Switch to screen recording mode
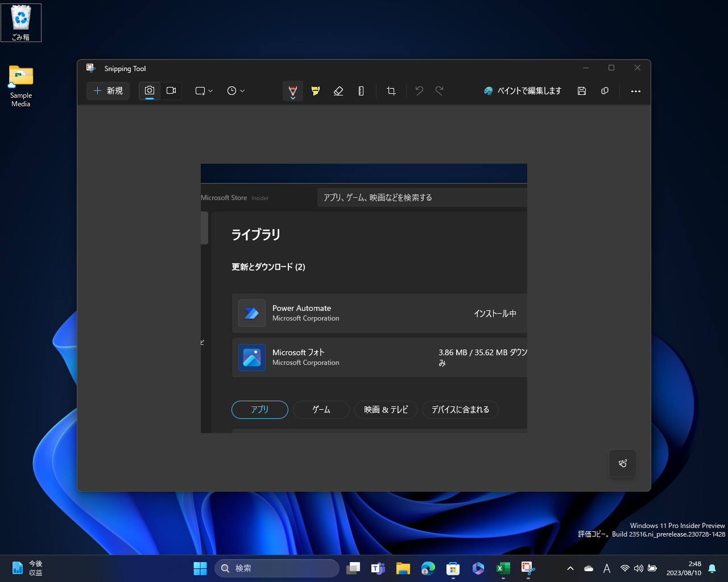This screenshot has width=728, height=582. coord(171,91)
